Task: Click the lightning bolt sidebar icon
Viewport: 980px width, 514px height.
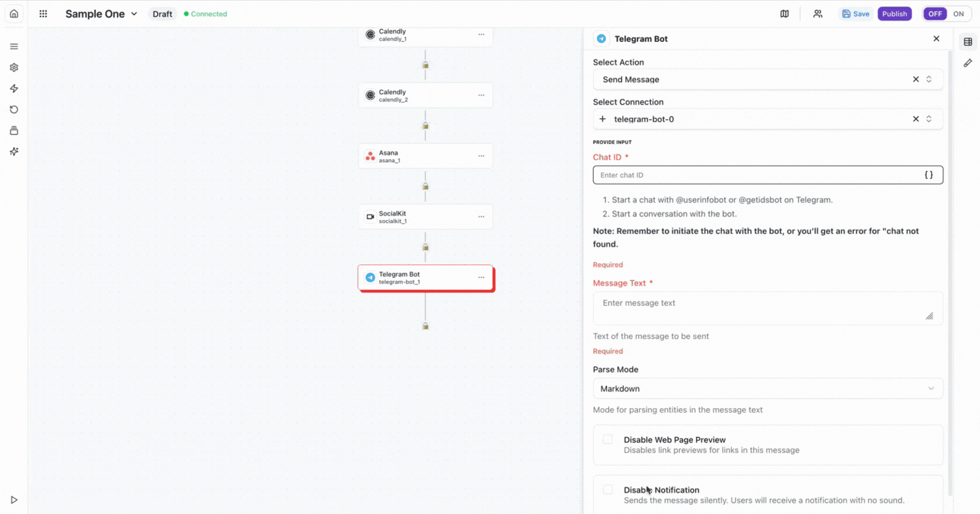Action: (x=14, y=89)
